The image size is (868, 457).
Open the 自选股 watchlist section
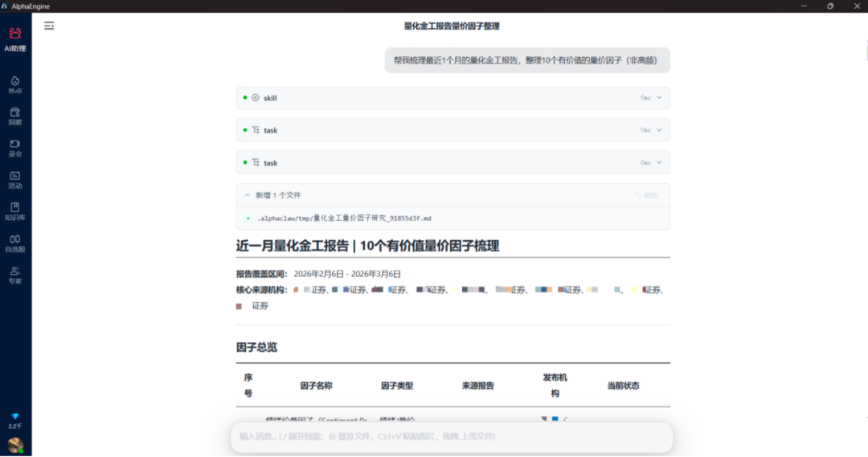(15, 243)
